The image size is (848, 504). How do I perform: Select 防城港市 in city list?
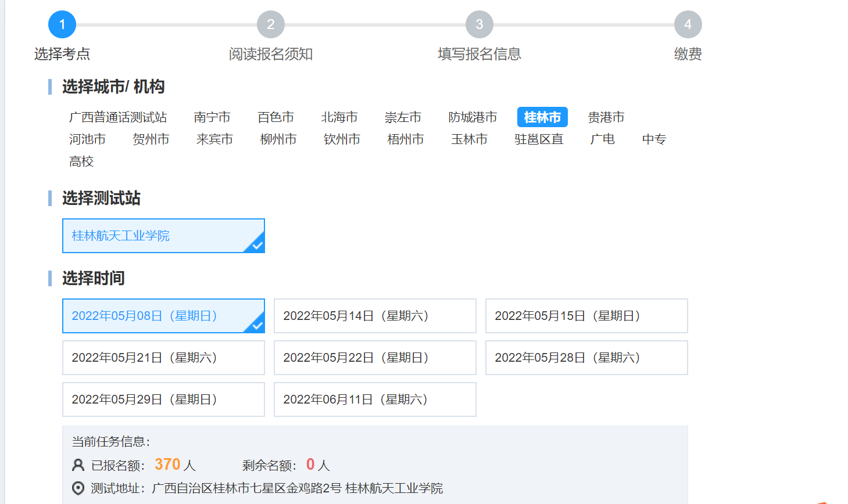click(x=473, y=117)
